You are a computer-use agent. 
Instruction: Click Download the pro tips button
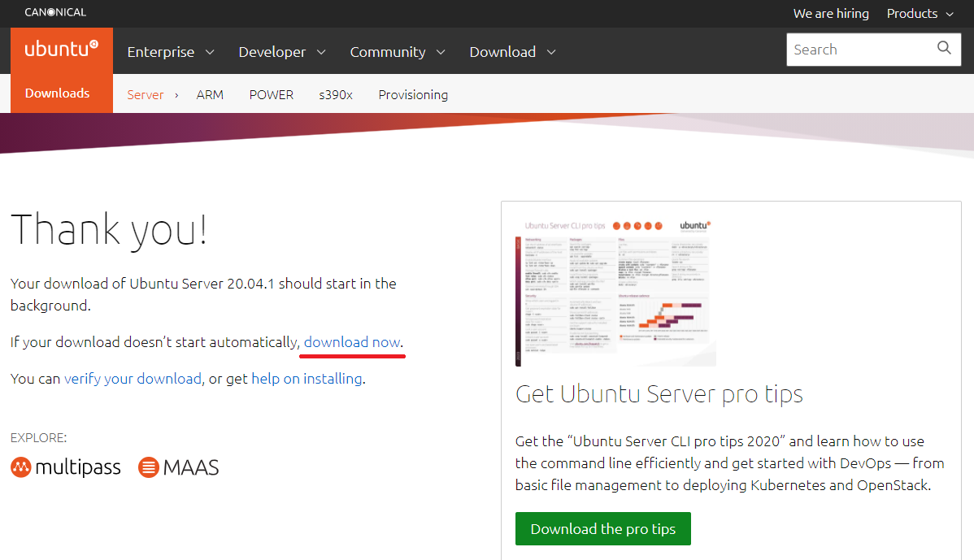(602, 529)
